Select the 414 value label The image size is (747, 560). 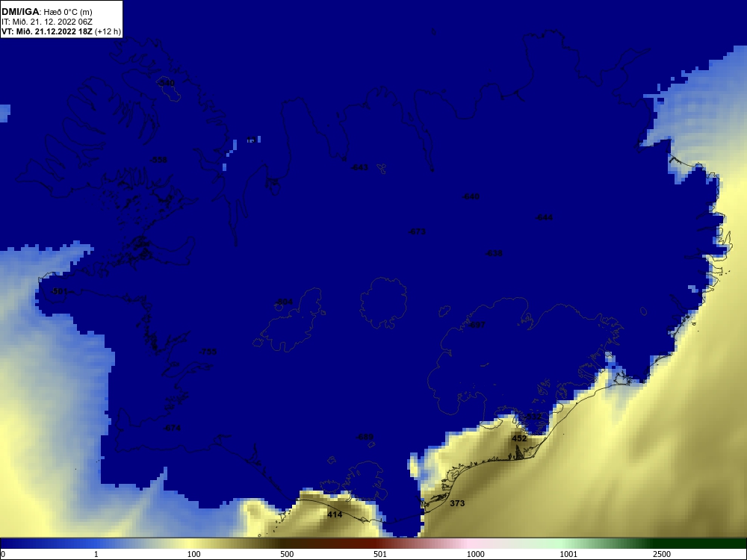335,514
